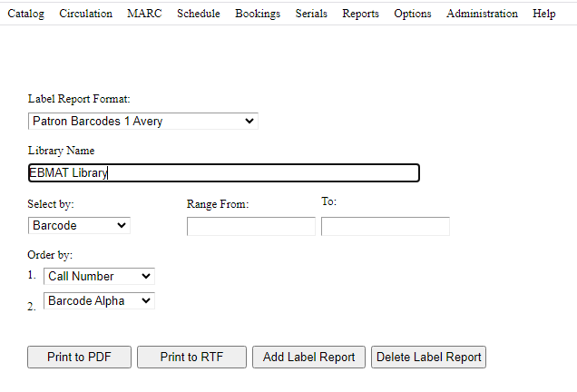577x392 pixels.
Task: Click the Range To input field
Action: click(x=385, y=226)
